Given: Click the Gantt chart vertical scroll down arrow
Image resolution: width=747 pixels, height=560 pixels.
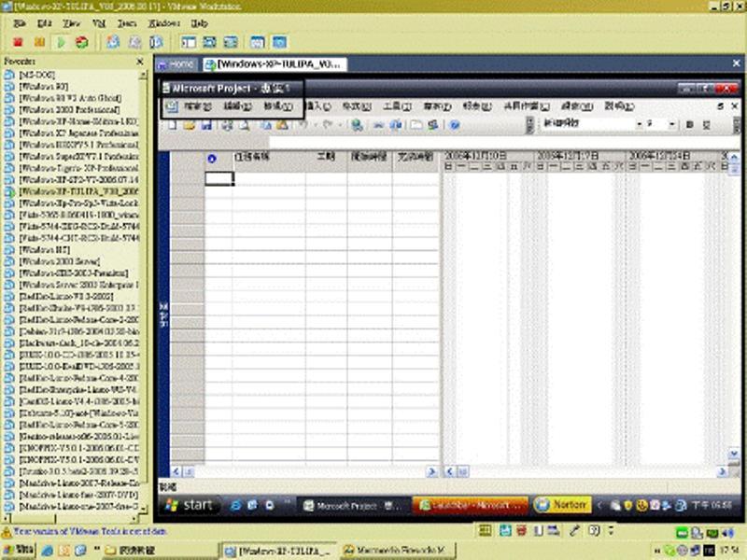Looking at the screenshot, I should (x=734, y=453).
